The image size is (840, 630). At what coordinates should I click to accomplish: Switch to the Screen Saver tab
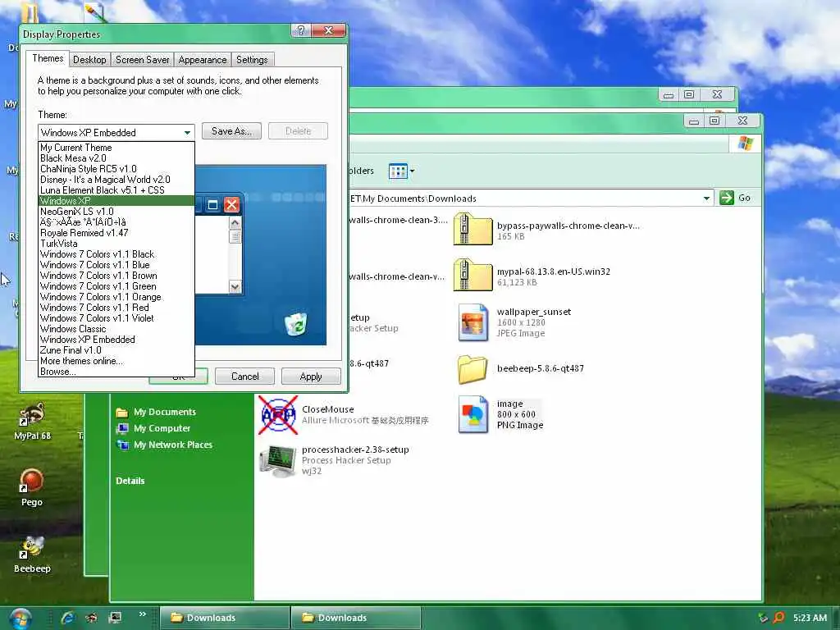click(x=143, y=59)
